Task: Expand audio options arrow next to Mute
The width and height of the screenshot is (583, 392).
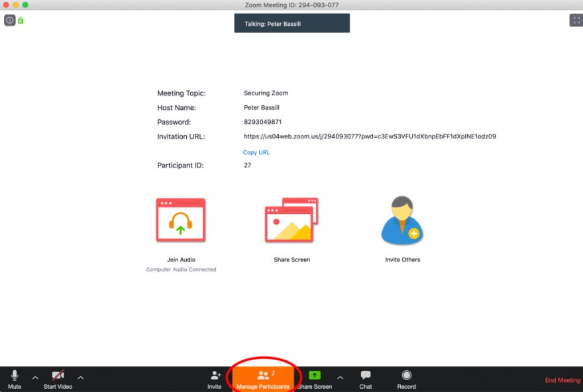Action: [35, 377]
